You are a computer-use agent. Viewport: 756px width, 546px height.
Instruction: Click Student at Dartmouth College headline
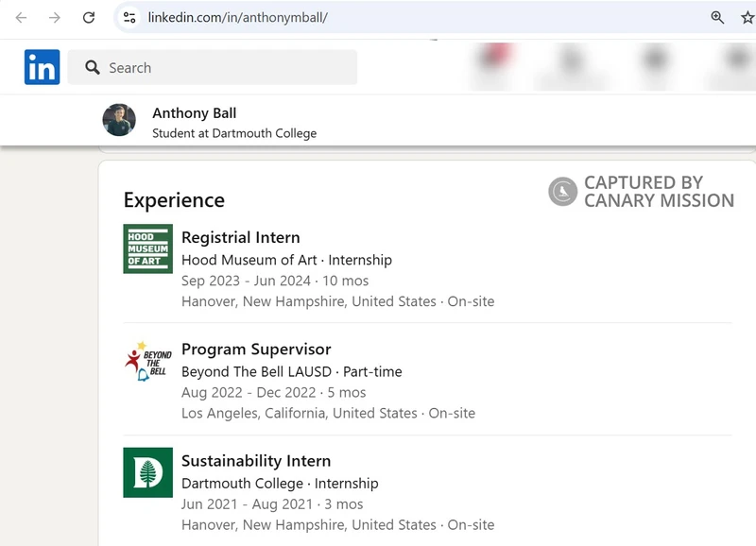click(234, 133)
